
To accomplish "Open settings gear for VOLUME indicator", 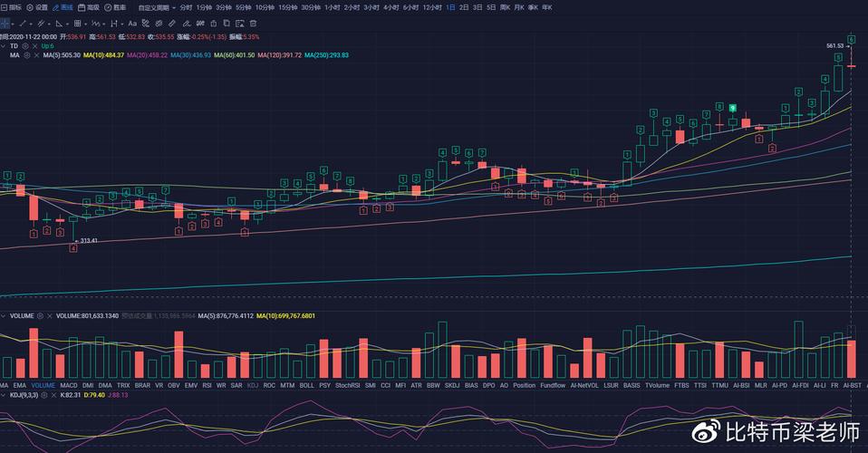I will [x=40, y=315].
